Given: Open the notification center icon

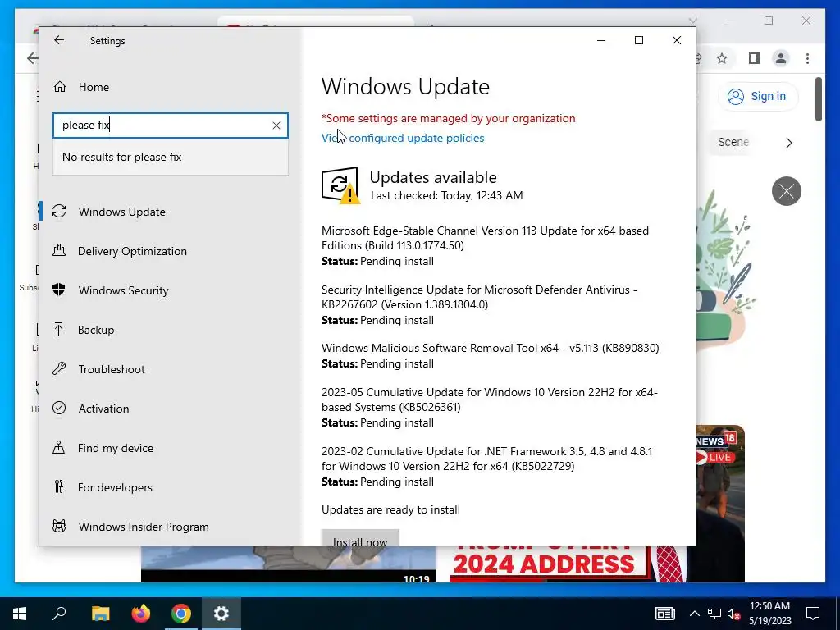Looking at the screenshot, I should pyautogui.click(x=813, y=614).
